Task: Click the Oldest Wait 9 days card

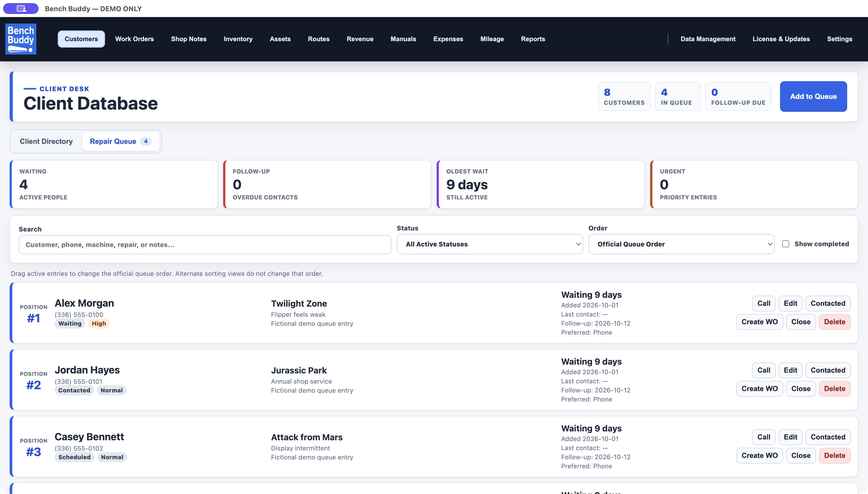Action: [x=540, y=184]
